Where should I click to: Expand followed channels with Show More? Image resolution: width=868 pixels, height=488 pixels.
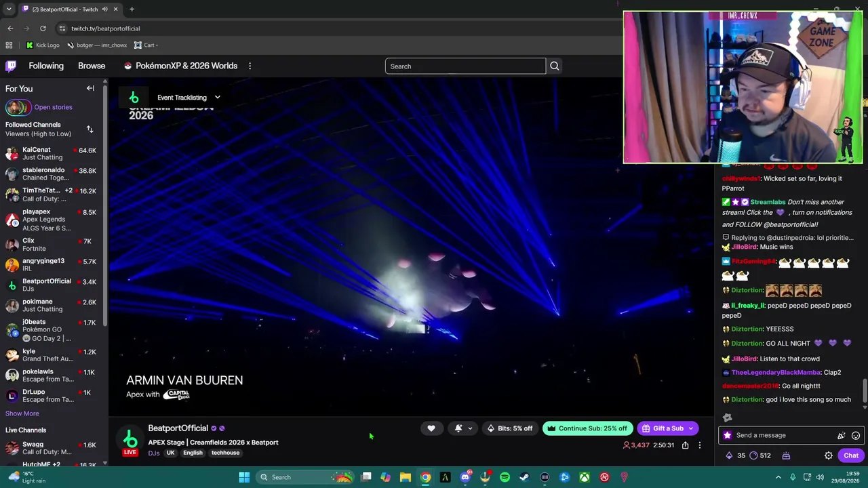click(22, 413)
